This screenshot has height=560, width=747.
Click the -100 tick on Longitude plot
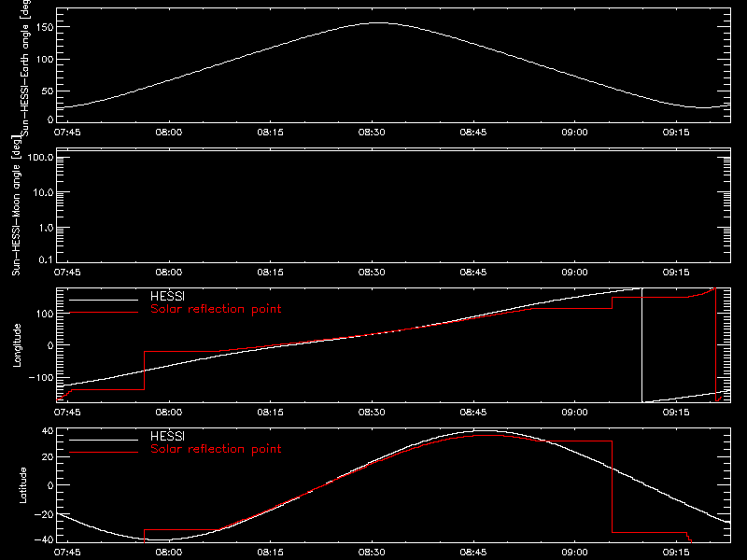(x=41, y=378)
